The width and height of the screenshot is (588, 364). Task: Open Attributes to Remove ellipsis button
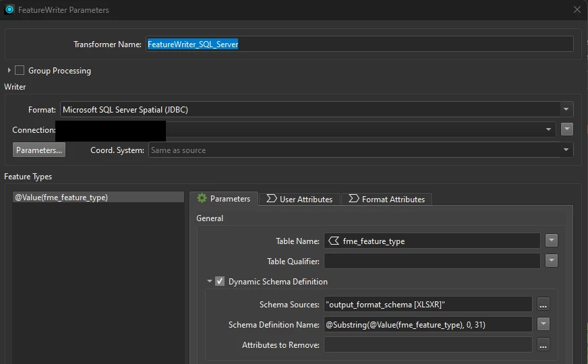[x=543, y=345]
